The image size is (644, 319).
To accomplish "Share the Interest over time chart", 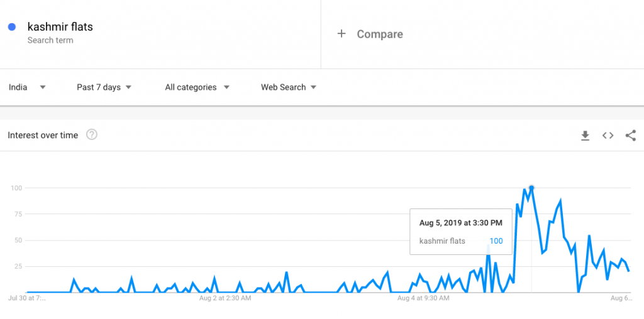I will 630,135.
